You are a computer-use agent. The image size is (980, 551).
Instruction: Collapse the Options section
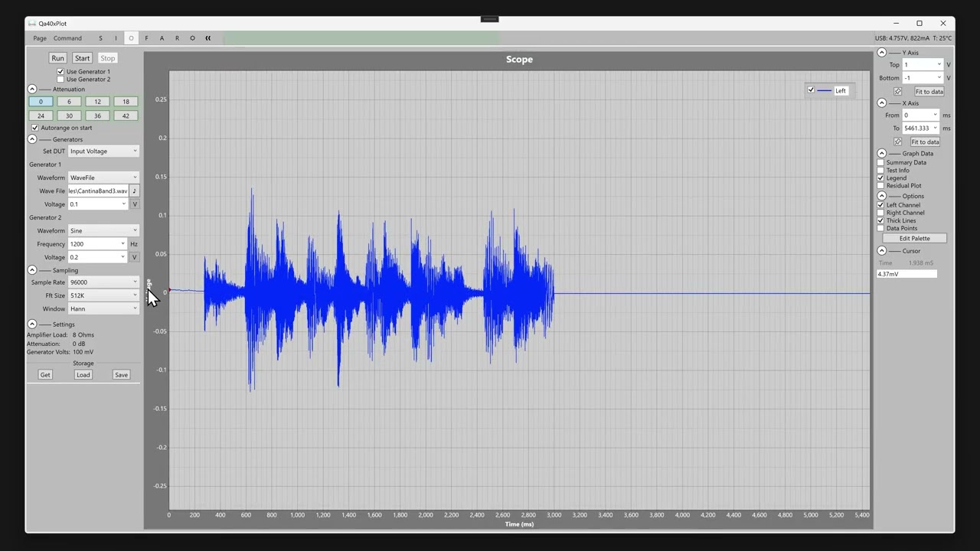[x=881, y=196]
